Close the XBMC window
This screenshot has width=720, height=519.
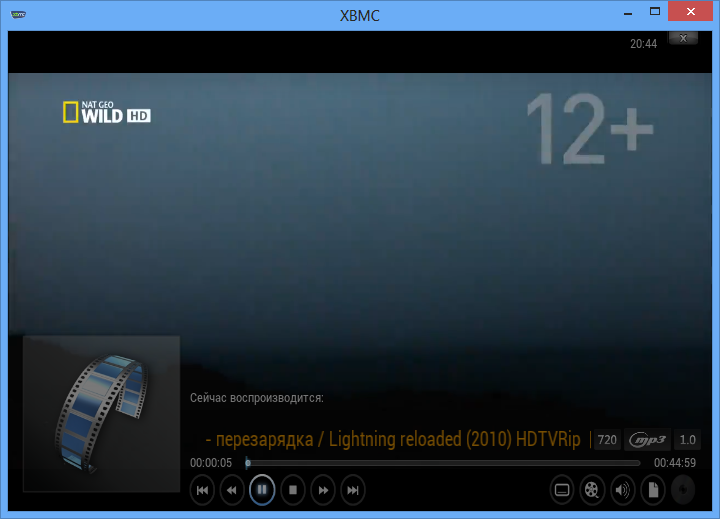click(x=691, y=11)
